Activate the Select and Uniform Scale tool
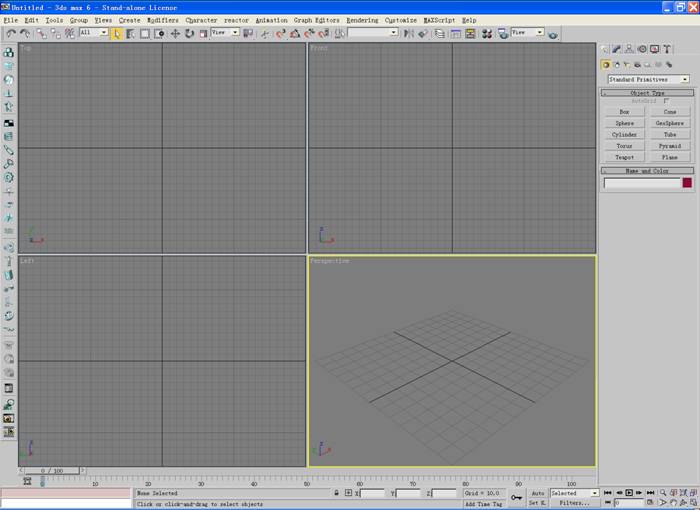The width and height of the screenshot is (700, 510). (x=204, y=33)
